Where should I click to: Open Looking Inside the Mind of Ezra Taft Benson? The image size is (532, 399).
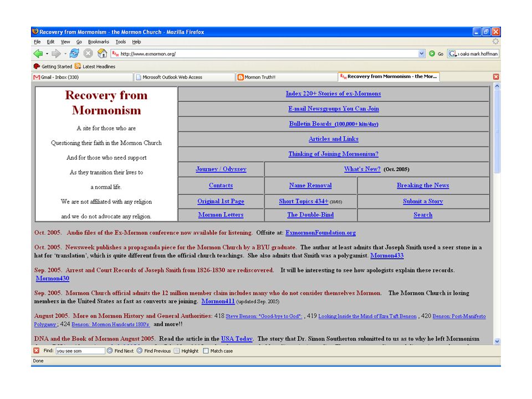click(367, 316)
